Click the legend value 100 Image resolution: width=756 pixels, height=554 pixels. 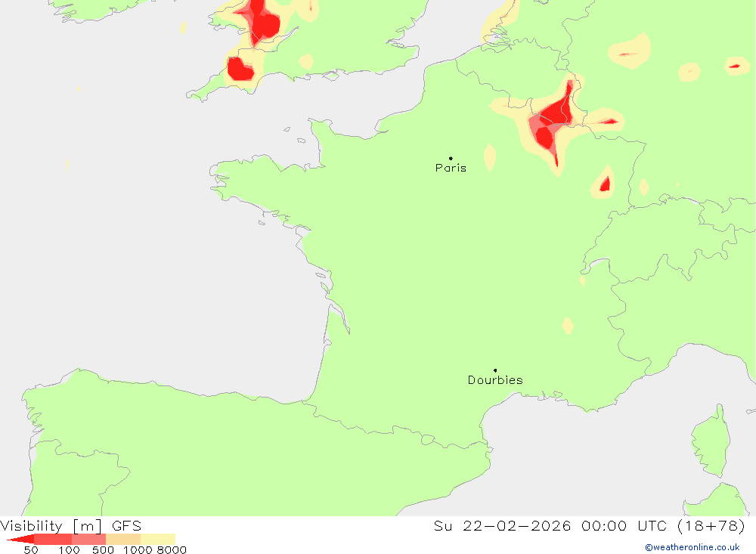(x=69, y=550)
